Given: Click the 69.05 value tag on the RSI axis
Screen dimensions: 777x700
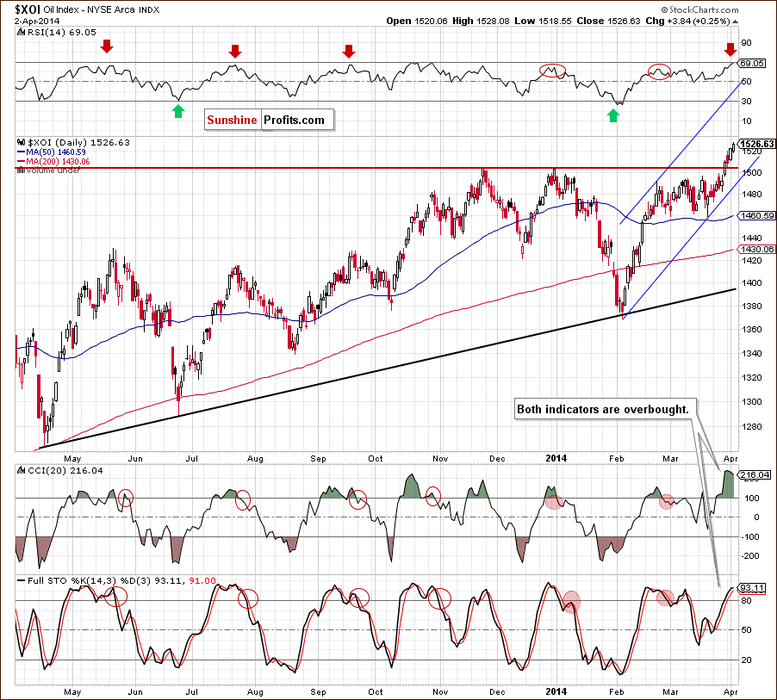Looking at the screenshot, I should (x=752, y=64).
